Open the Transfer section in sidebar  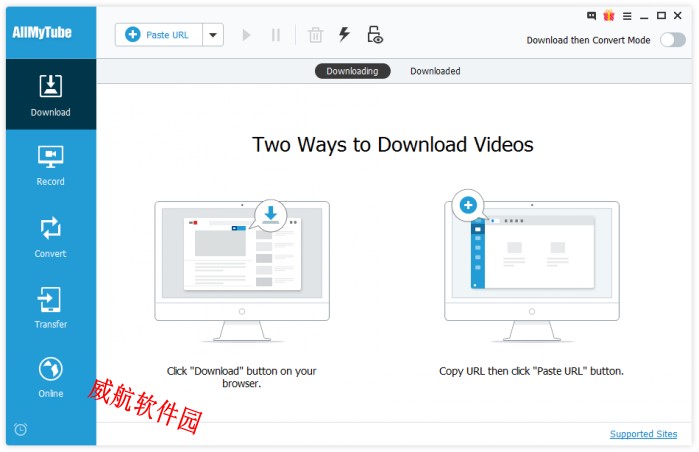pyautogui.click(x=50, y=307)
